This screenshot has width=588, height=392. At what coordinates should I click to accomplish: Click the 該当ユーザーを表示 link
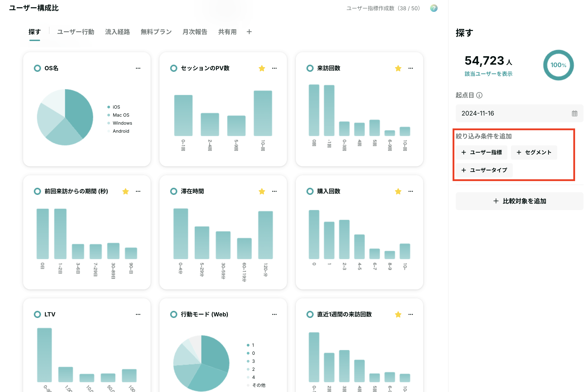(488, 74)
